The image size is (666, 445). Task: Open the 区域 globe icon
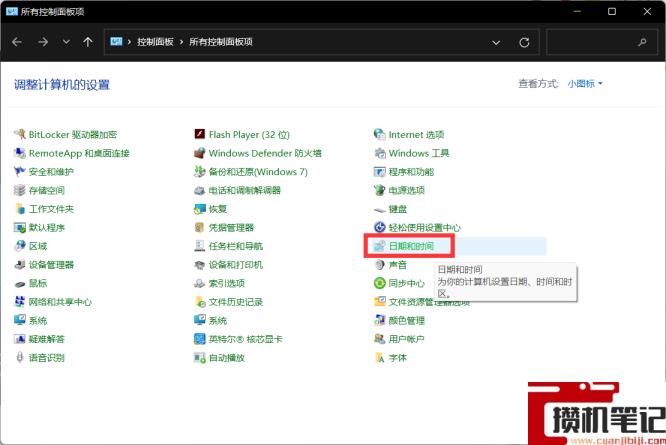click(20, 246)
